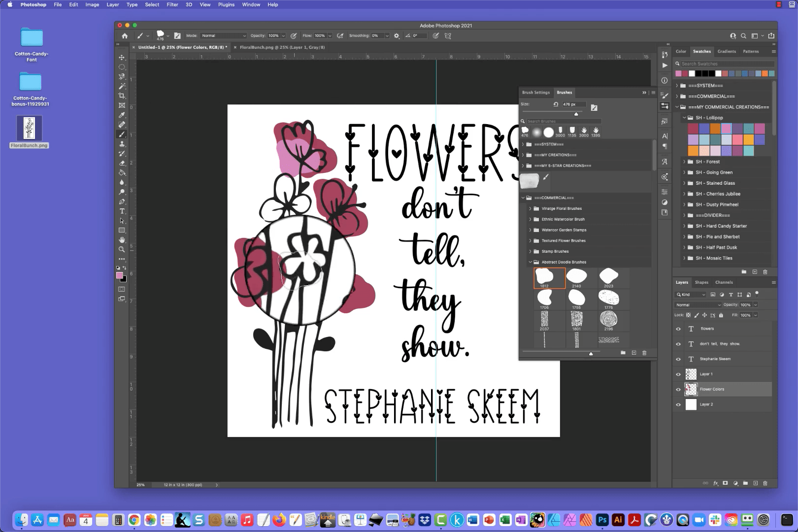Open smoothing options gear icon
Screen dimensions: 798x532
tap(397, 36)
